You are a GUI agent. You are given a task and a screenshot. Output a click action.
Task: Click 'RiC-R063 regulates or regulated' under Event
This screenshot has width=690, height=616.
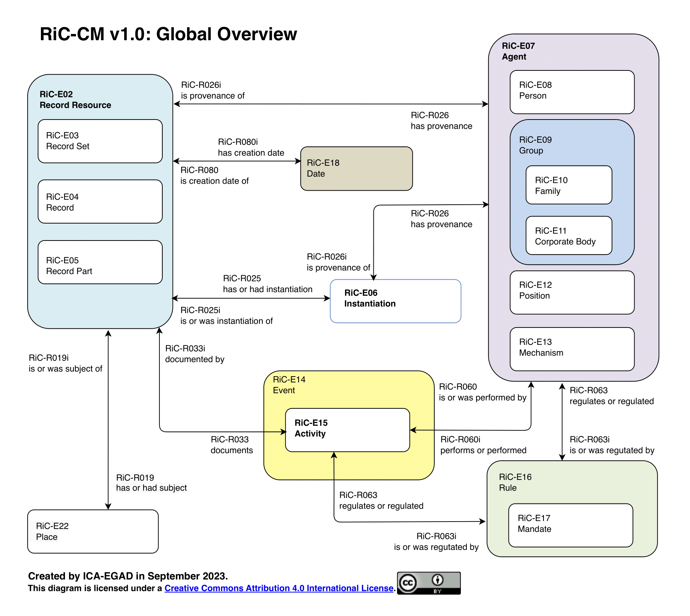click(x=381, y=500)
